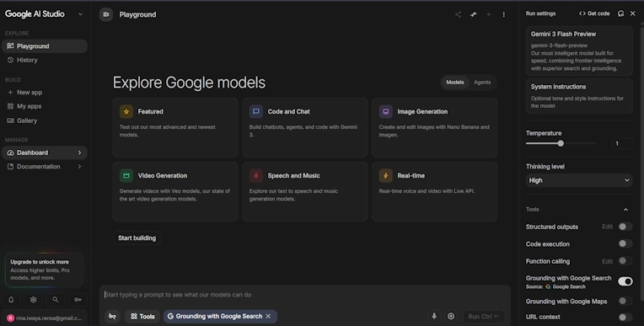Click the gemini-3-flash-preview model ID text
The height and width of the screenshot is (326, 644).
559,45
